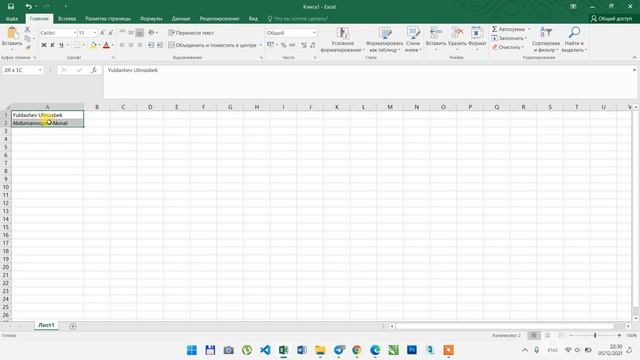Image resolution: width=640 pixels, height=360 pixels.
Task: Select the Лист1 sheet tab
Action: pyautogui.click(x=46, y=325)
